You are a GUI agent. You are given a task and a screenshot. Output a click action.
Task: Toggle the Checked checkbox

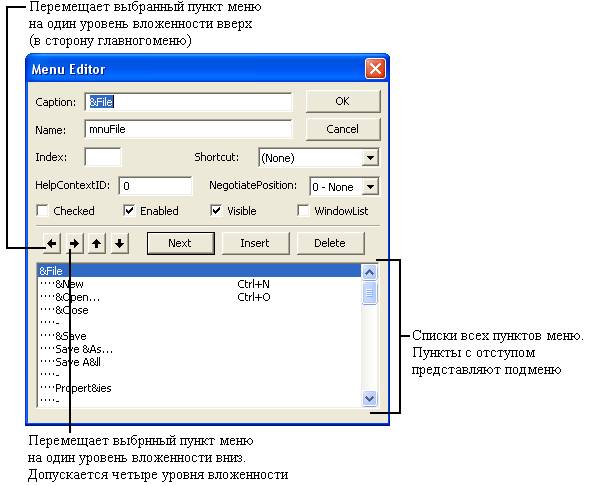pos(42,211)
